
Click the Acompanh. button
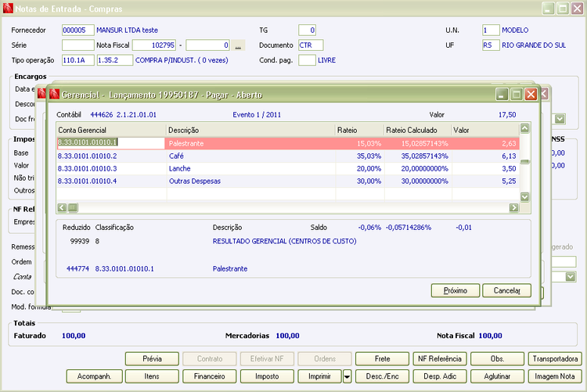tap(95, 376)
